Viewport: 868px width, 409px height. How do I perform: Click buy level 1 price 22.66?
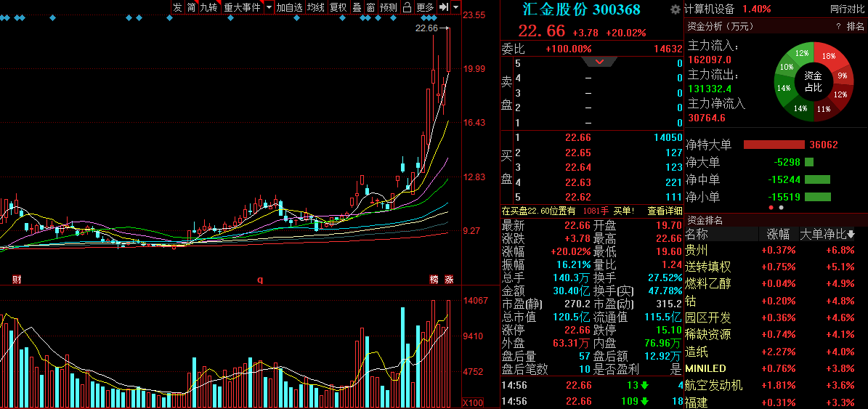(x=578, y=137)
